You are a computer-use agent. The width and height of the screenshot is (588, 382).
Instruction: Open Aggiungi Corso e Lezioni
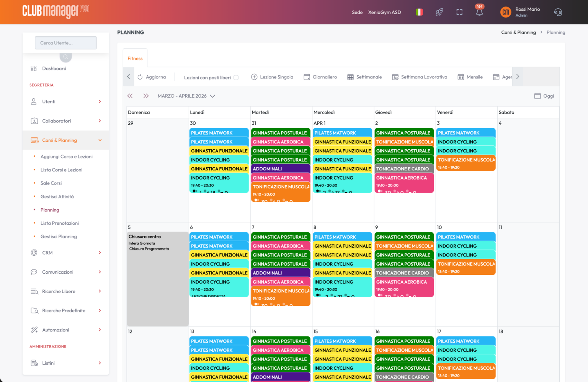point(67,157)
